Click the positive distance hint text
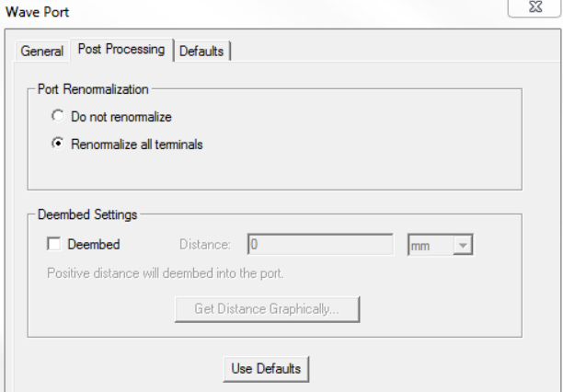The height and width of the screenshot is (392, 563). pyautogui.click(x=165, y=272)
